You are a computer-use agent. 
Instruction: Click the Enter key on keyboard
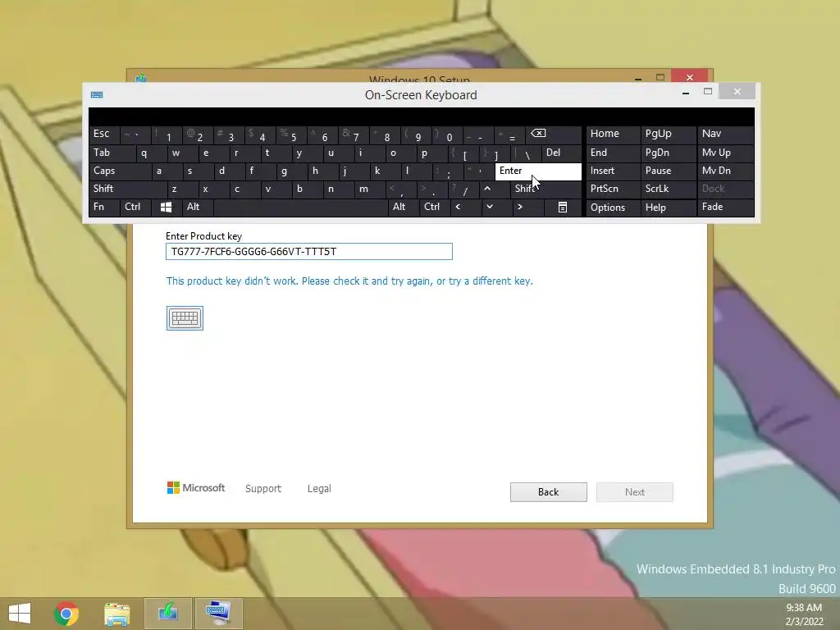(x=538, y=171)
